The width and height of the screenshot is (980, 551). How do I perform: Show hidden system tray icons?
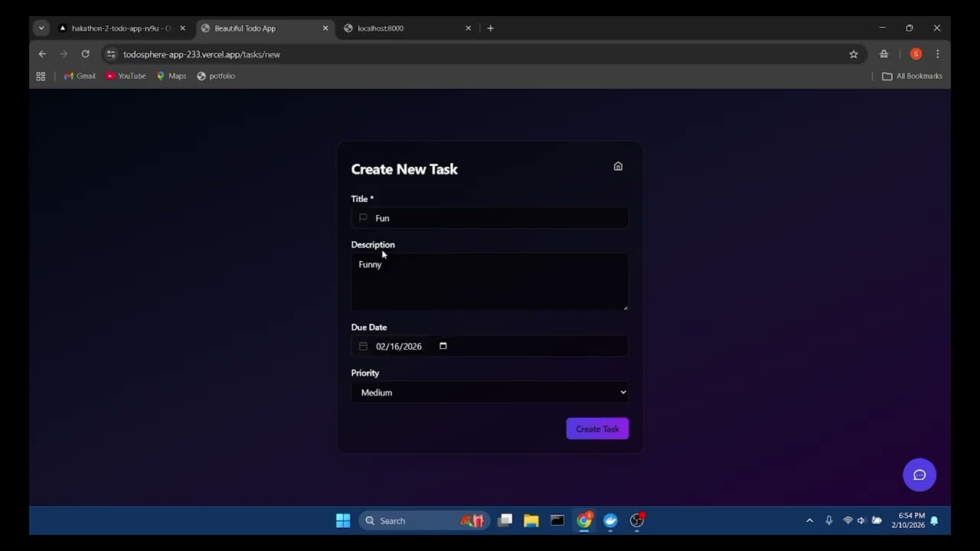click(x=809, y=520)
